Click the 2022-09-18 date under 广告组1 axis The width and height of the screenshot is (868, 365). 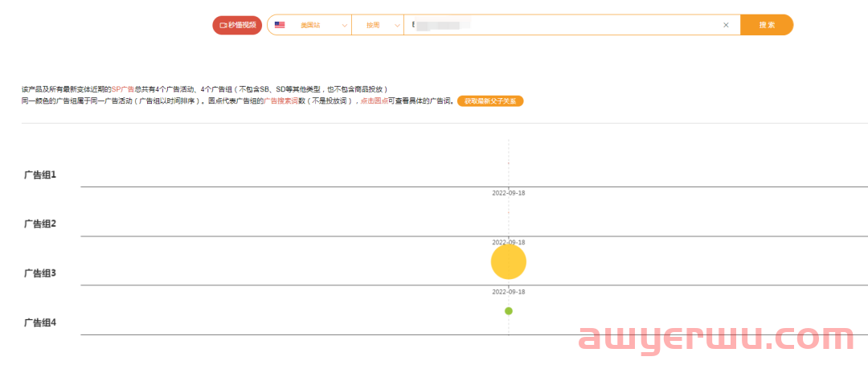(x=508, y=193)
